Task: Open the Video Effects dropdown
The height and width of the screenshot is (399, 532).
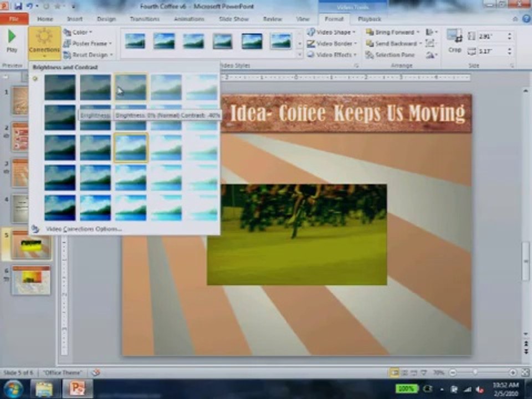Action: [332, 55]
